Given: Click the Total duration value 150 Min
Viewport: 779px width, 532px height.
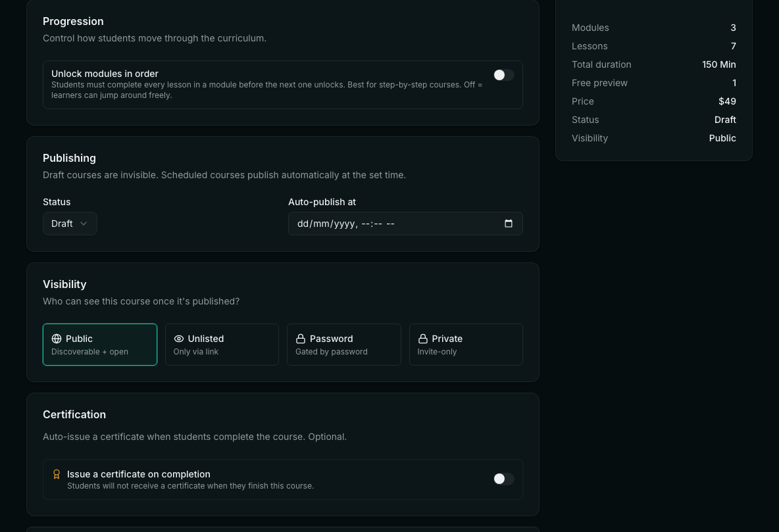Looking at the screenshot, I should (x=719, y=64).
